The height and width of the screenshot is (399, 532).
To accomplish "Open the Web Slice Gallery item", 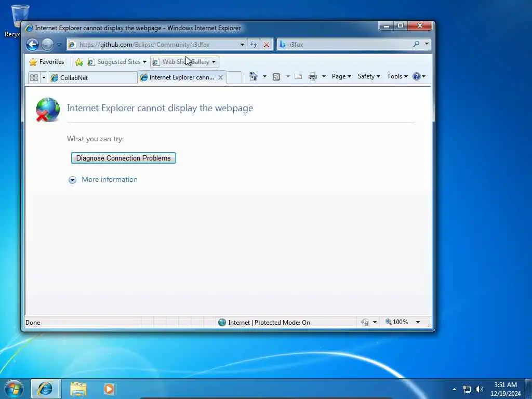I will click(184, 62).
